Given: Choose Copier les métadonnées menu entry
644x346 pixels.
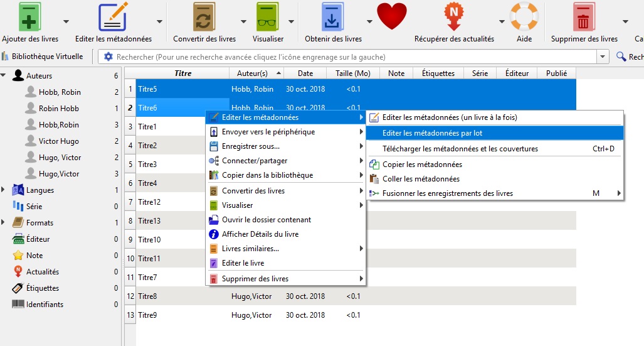Looking at the screenshot, I should coord(422,165).
